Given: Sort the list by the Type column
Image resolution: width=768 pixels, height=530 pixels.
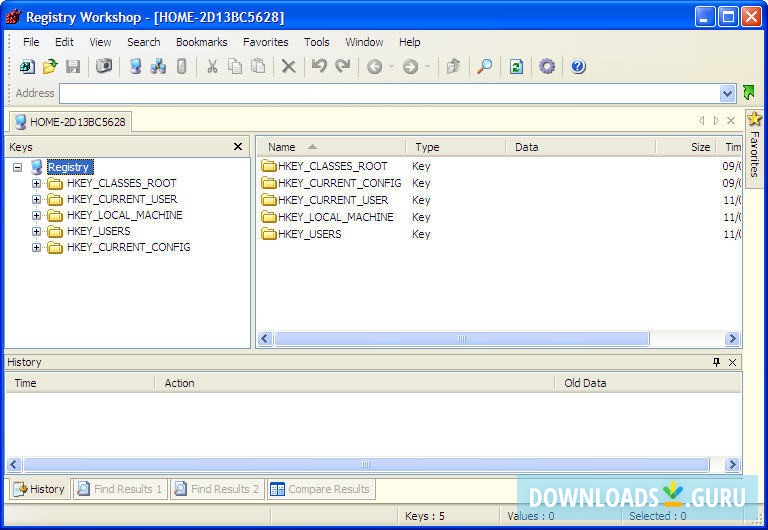Looking at the screenshot, I should tap(456, 147).
